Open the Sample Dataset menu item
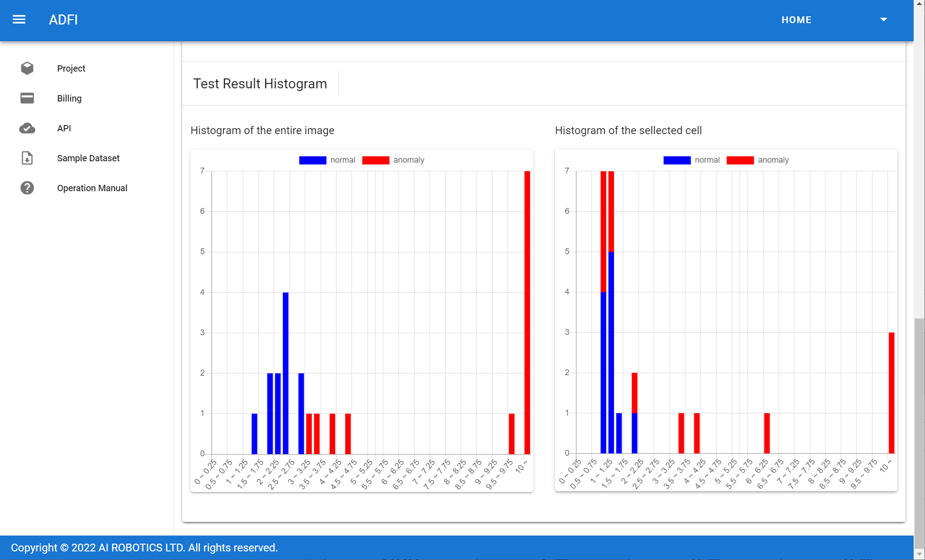This screenshot has height=560, width=925. (x=88, y=158)
